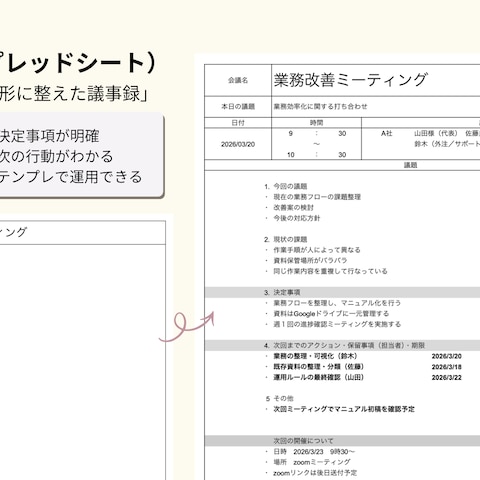This screenshot has width=480, height=480.
Task: Click 資料はGoogleドライブに一元管理する line
Action: [x=331, y=314]
